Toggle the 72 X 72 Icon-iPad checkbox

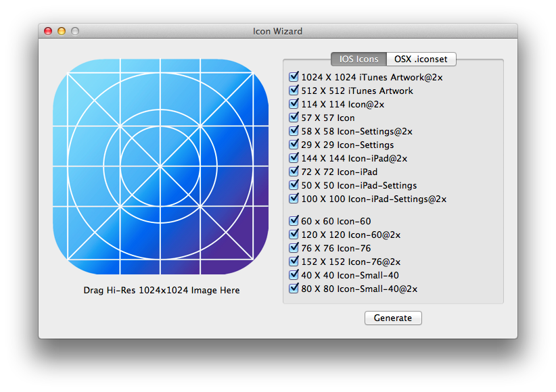(294, 172)
